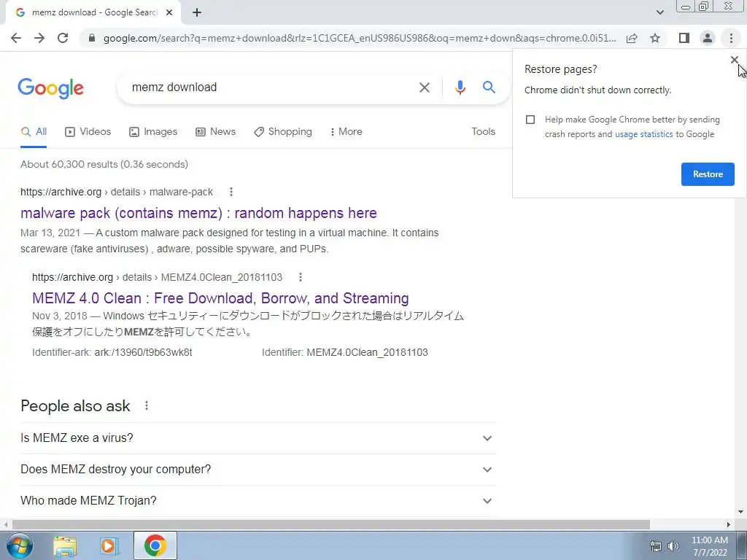
Task: Select the All results tab
Action: pyautogui.click(x=34, y=132)
